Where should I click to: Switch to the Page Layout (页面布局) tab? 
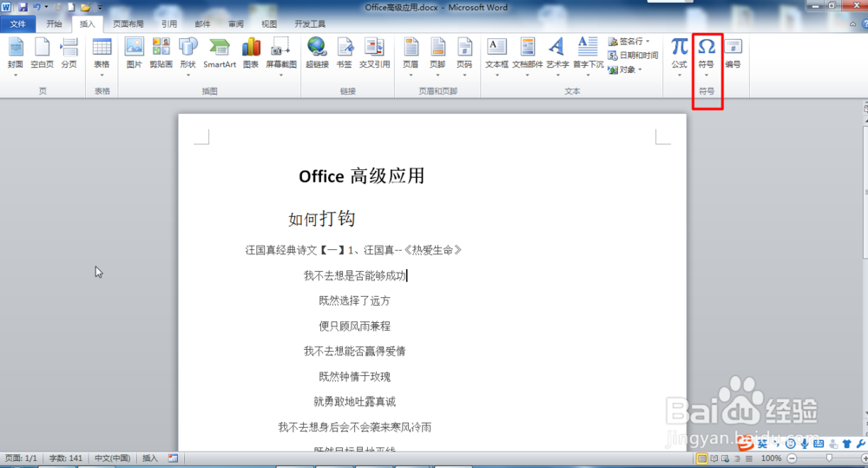(x=128, y=23)
